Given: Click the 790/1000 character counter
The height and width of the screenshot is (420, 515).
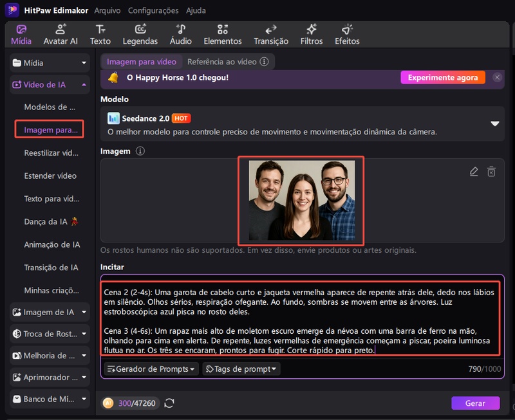Looking at the screenshot, I should (485, 369).
